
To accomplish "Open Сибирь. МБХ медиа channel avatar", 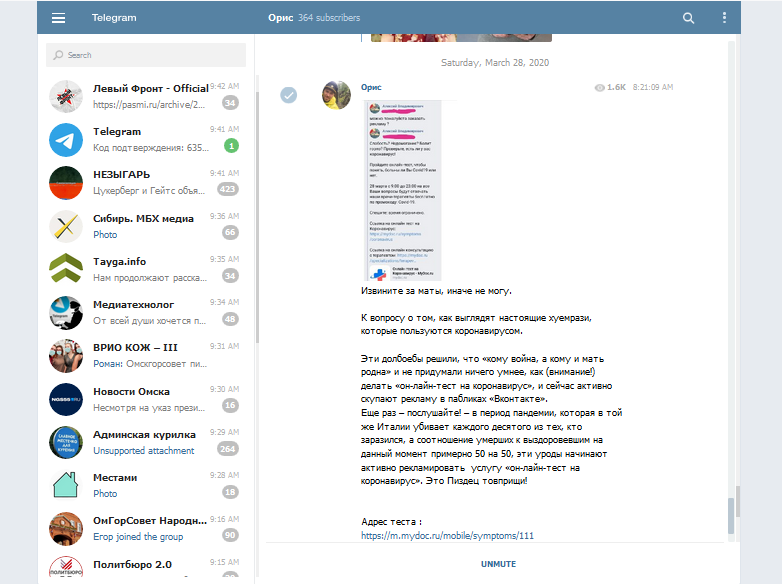I will (66, 226).
